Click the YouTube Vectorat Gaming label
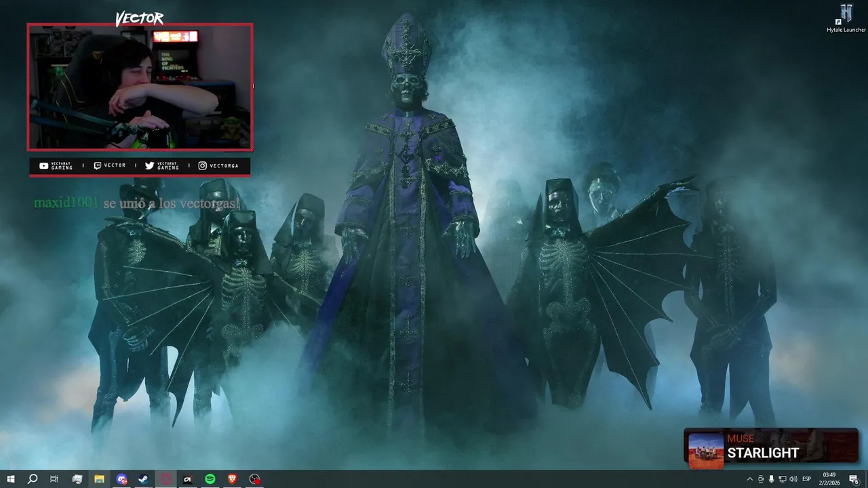Screen dimensions: 868x488 click(x=56, y=165)
